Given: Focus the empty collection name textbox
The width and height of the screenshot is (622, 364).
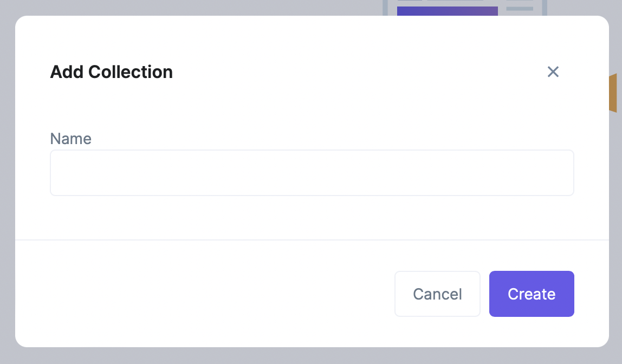Looking at the screenshot, I should point(312,173).
